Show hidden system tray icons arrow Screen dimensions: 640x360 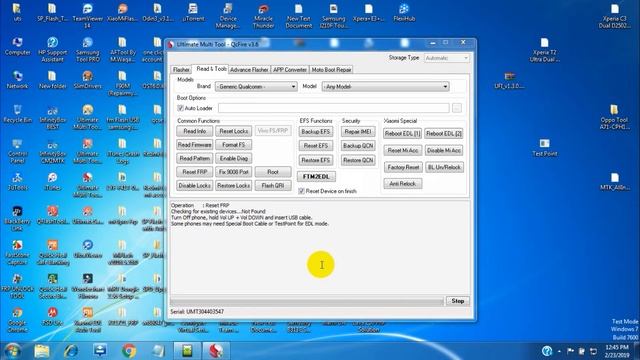click(x=559, y=351)
